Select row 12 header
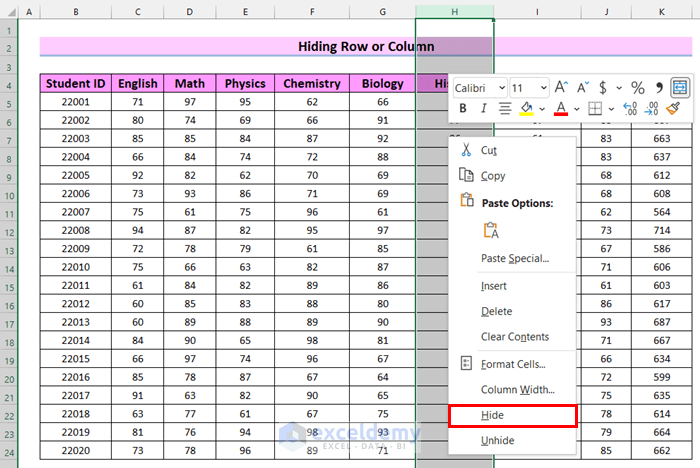 pyautogui.click(x=9, y=233)
